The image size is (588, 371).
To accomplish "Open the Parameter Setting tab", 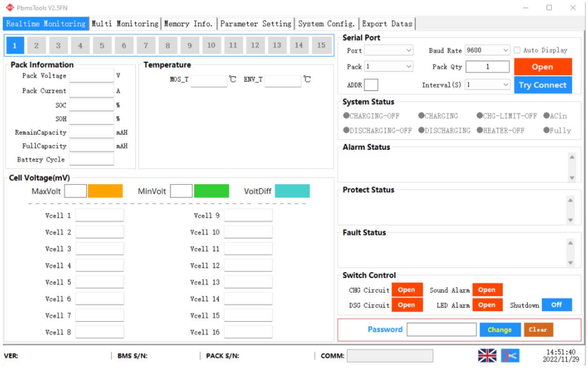I will tap(256, 24).
